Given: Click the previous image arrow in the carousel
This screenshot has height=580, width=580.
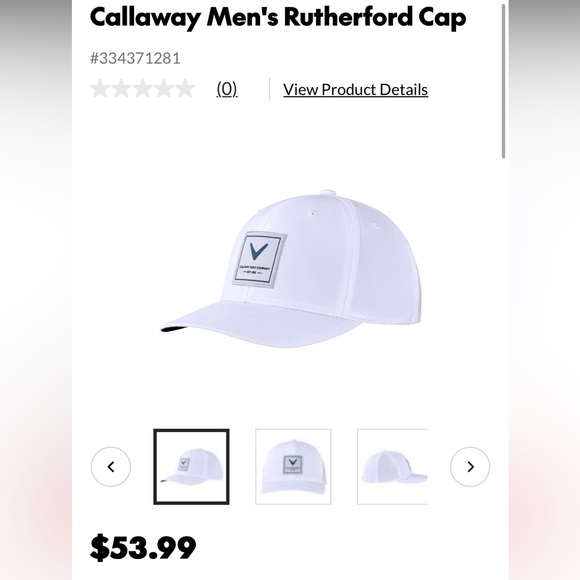Looking at the screenshot, I should pos(111,466).
